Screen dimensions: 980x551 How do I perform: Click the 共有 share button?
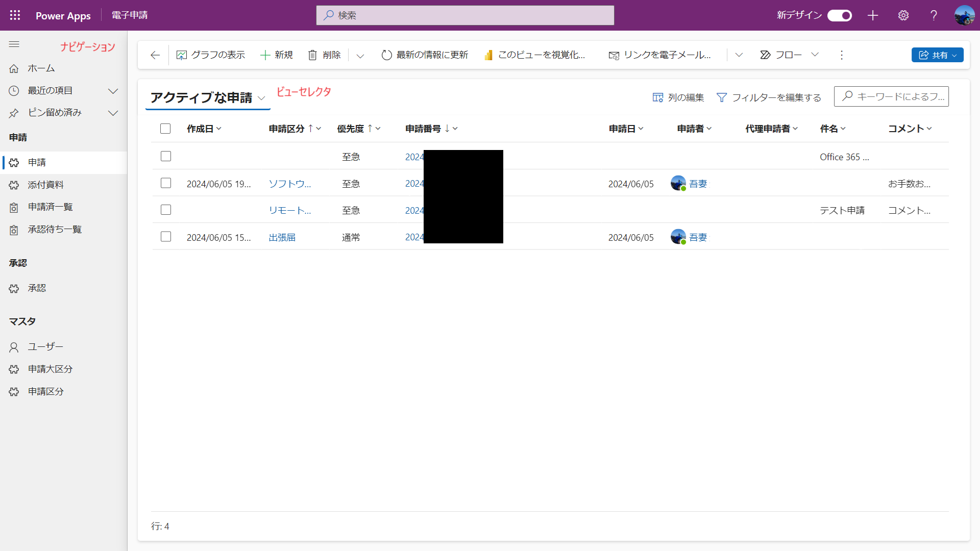pyautogui.click(x=937, y=55)
